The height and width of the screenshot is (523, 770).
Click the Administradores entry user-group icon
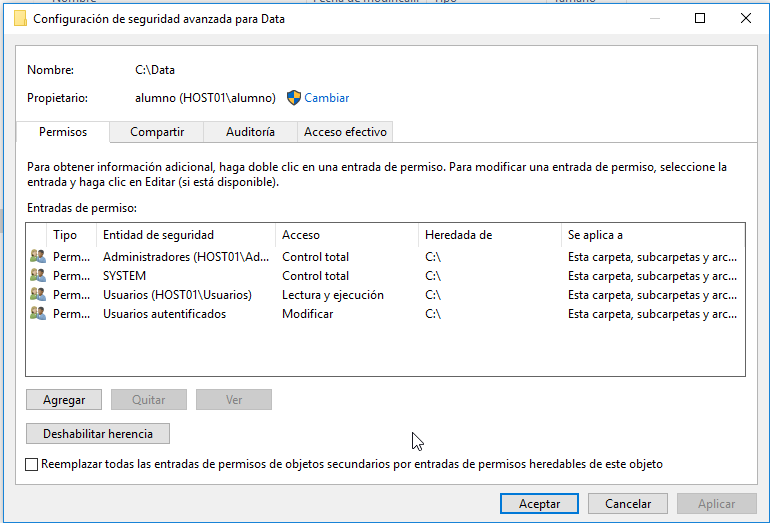click(x=38, y=257)
